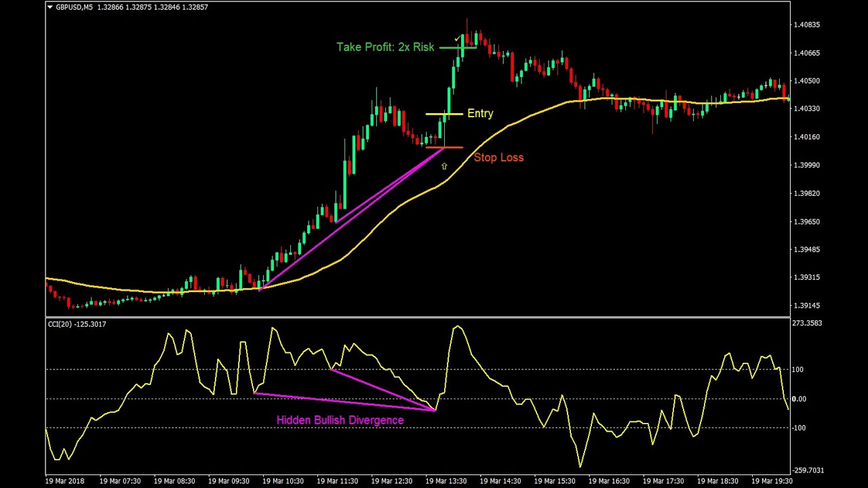Click CCI scale minimum -259.7031

(808, 470)
